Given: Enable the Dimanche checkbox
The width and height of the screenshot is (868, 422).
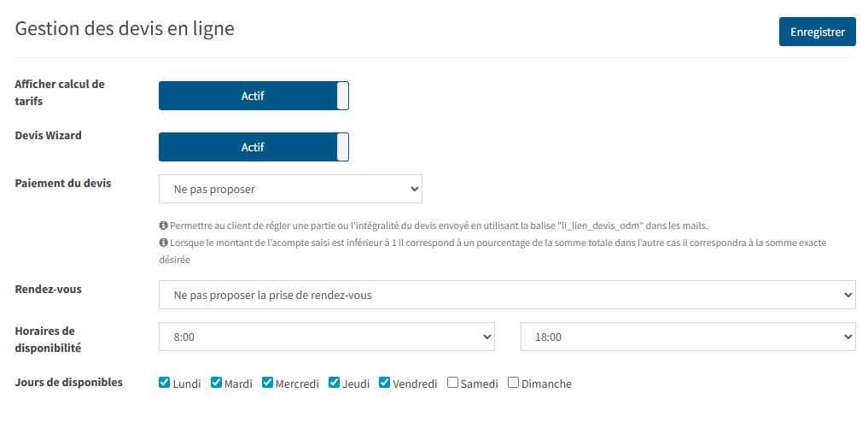Looking at the screenshot, I should (x=514, y=382).
